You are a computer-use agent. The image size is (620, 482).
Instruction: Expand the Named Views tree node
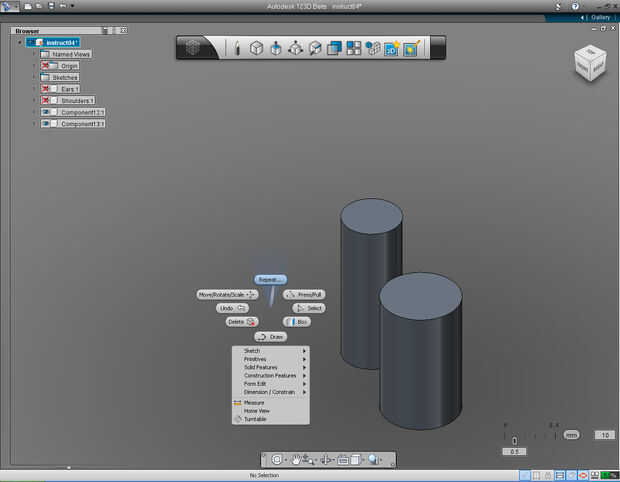(33, 54)
